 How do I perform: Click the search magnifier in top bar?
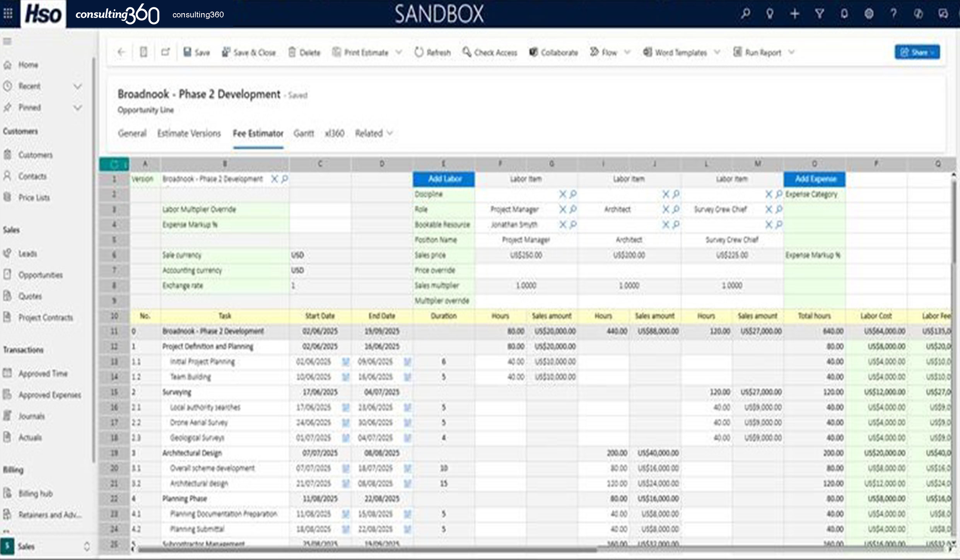click(x=745, y=14)
